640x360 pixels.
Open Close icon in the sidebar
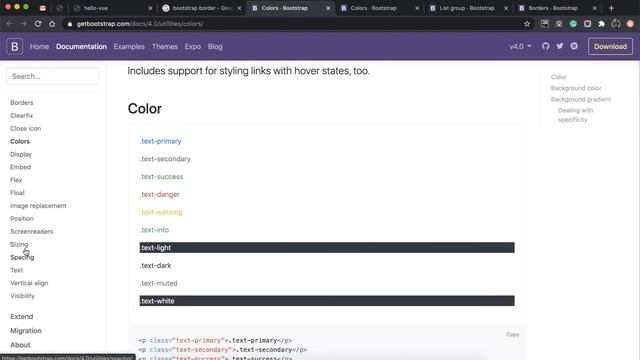click(25, 129)
